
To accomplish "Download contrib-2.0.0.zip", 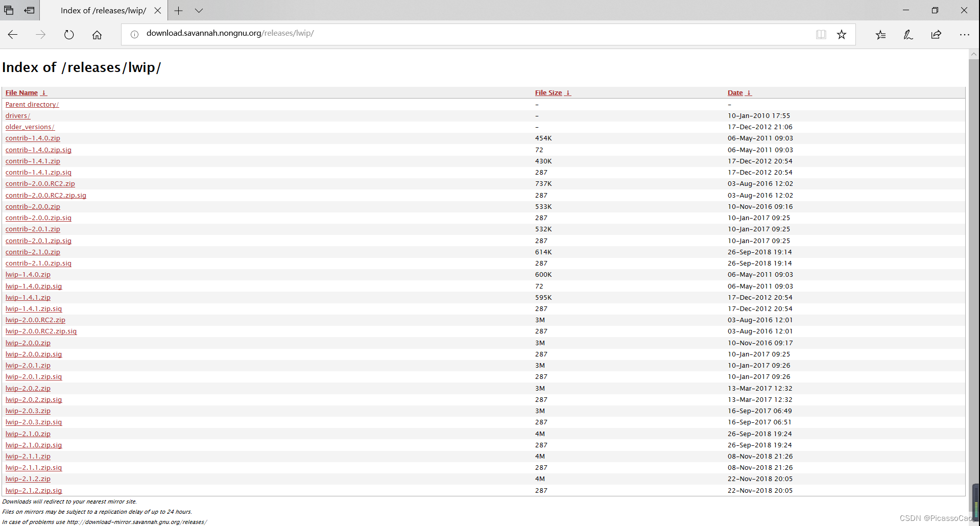I will pyautogui.click(x=33, y=206).
